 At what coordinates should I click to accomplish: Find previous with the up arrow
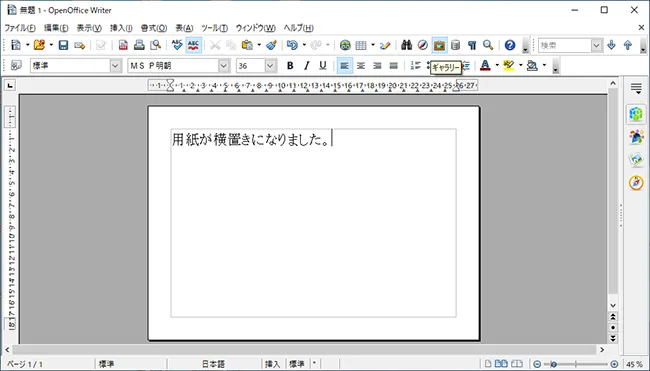click(x=628, y=45)
